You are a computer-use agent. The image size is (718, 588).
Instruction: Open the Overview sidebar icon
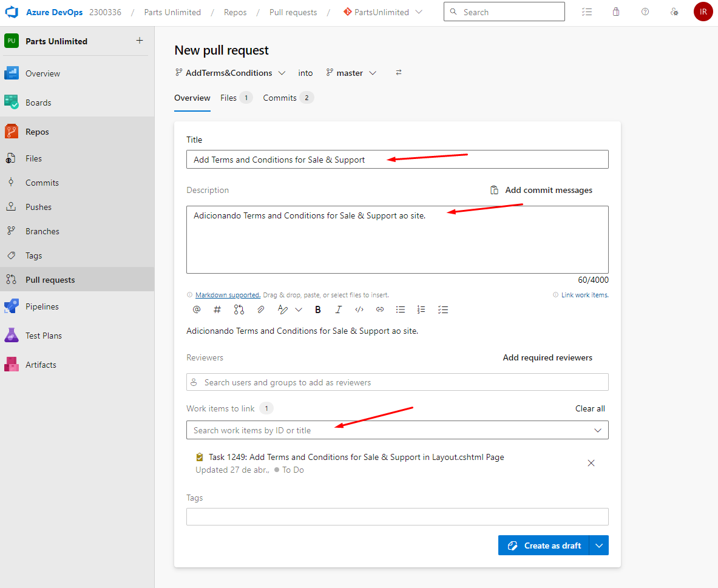pos(12,73)
